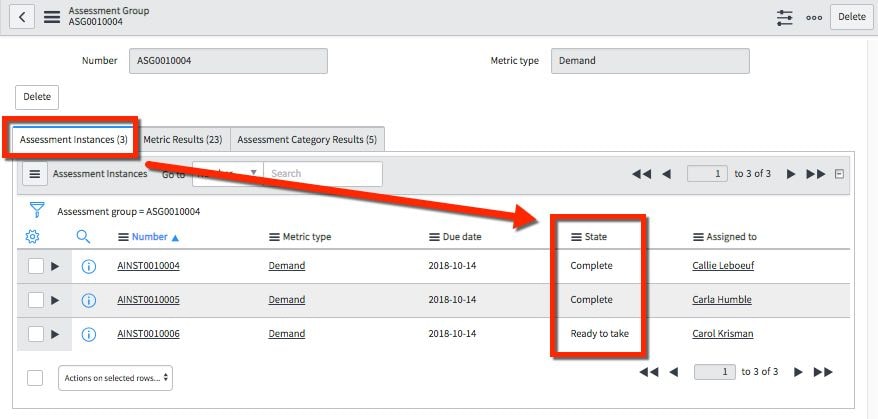
Task: Switch to Assessment Category Results (5) tab
Action: 307,139
